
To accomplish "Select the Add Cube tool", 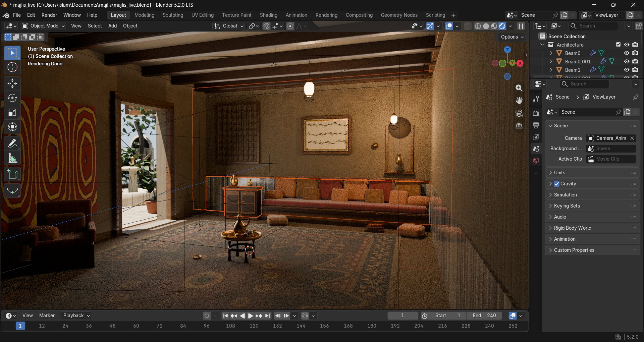I will click(x=12, y=174).
